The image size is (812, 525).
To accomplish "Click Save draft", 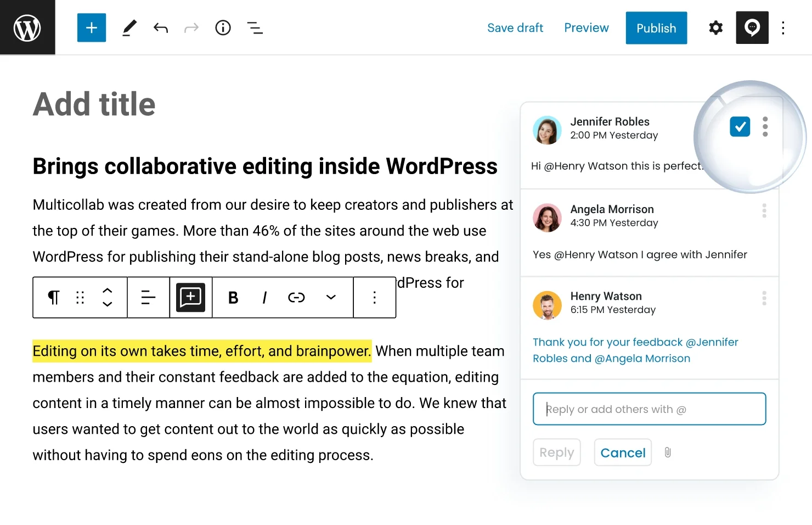I will (x=515, y=28).
